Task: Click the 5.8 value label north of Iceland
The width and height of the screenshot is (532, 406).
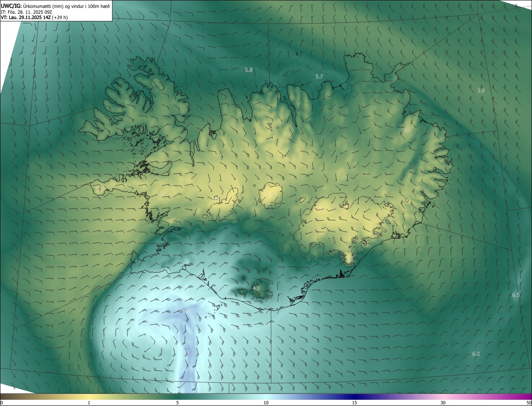Action: point(249,70)
